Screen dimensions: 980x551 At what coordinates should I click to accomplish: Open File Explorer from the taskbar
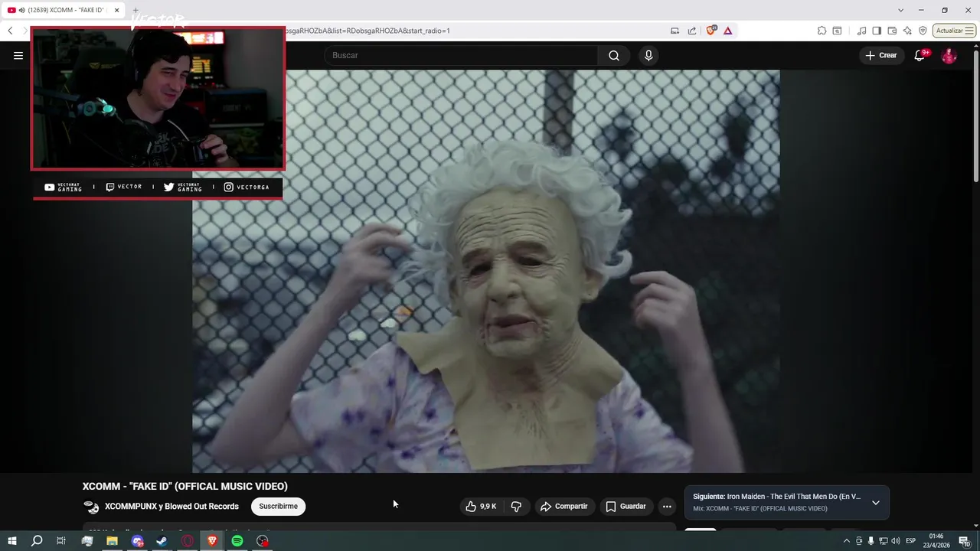[112, 541]
